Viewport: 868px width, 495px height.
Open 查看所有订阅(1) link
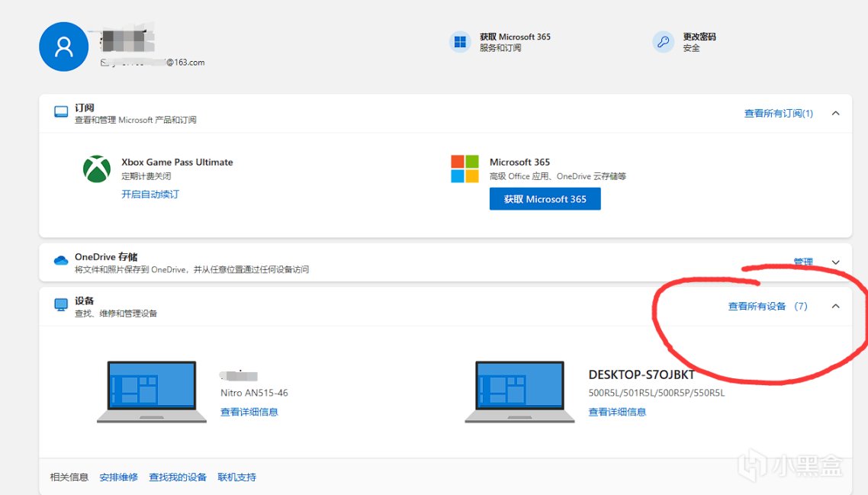click(x=778, y=114)
